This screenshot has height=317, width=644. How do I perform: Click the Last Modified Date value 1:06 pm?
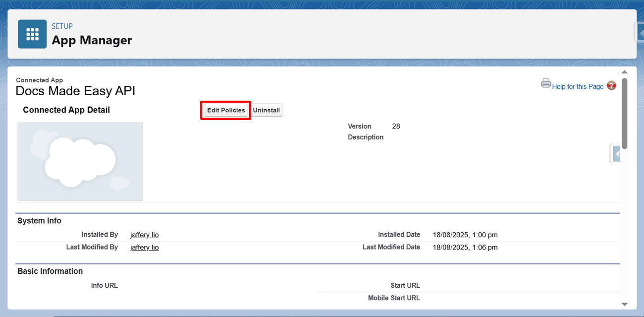(x=465, y=247)
